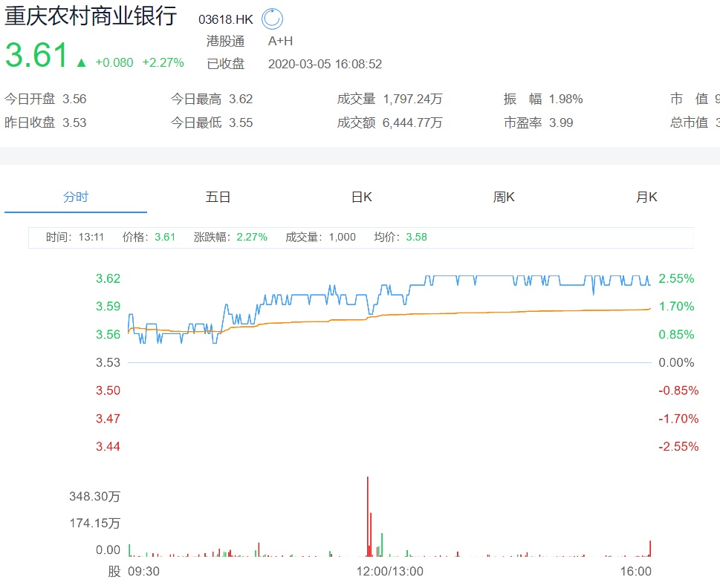This screenshot has height=588, width=720.
Task: Click the A+H tag
Action: 280,41
